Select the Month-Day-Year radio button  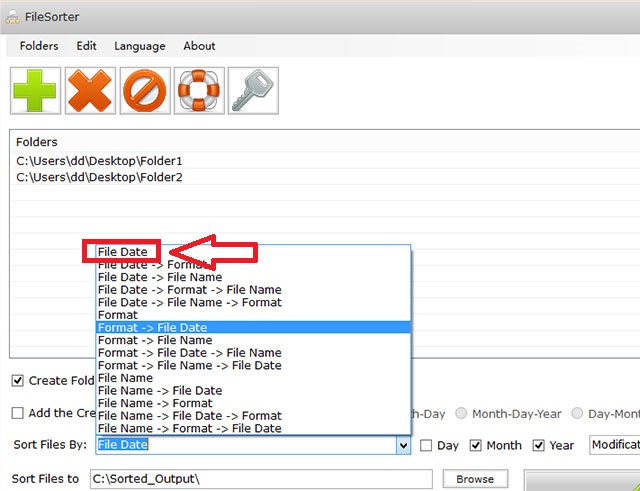pyautogui.click(x=462, y=413)
